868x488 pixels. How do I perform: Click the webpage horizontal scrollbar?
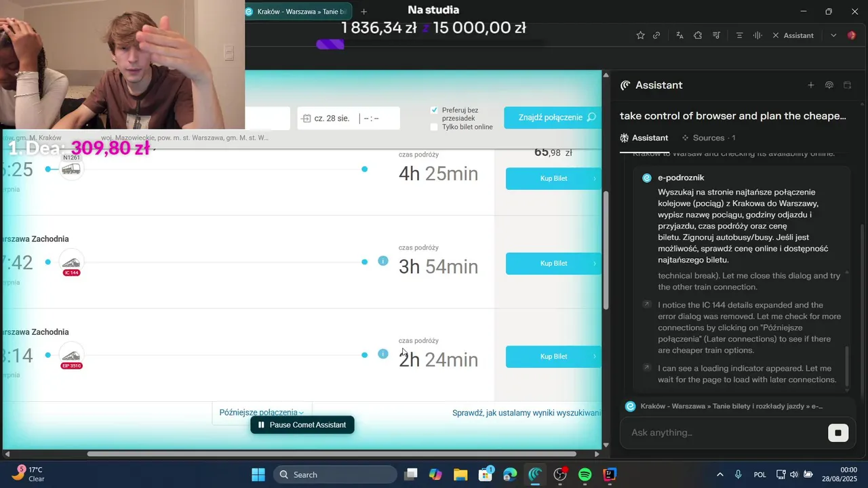point(331,453)
